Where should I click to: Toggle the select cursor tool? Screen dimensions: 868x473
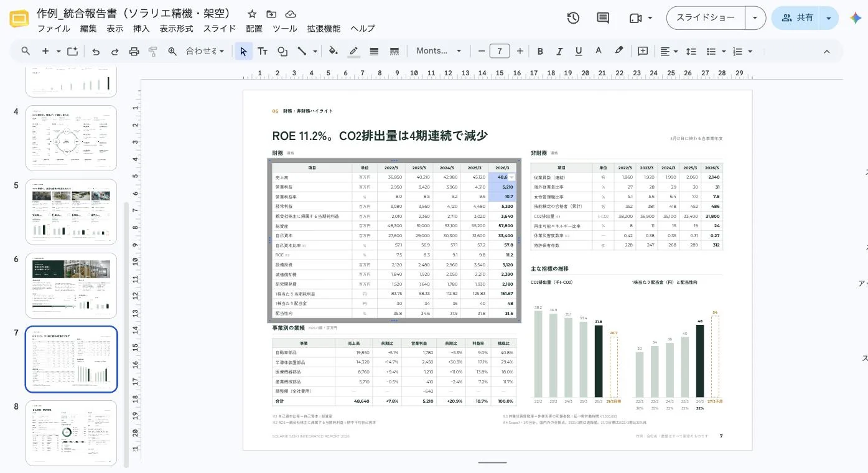tap(243, 51)
